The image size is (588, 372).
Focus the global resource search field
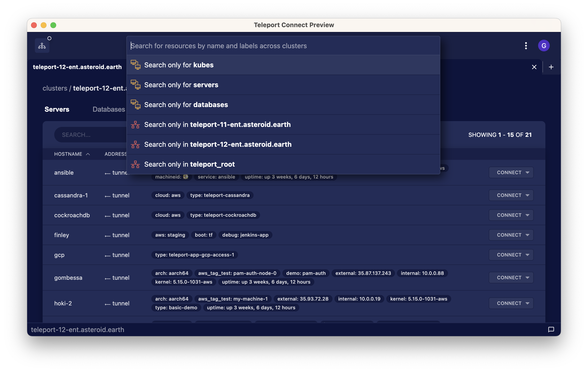click(283, 46)
